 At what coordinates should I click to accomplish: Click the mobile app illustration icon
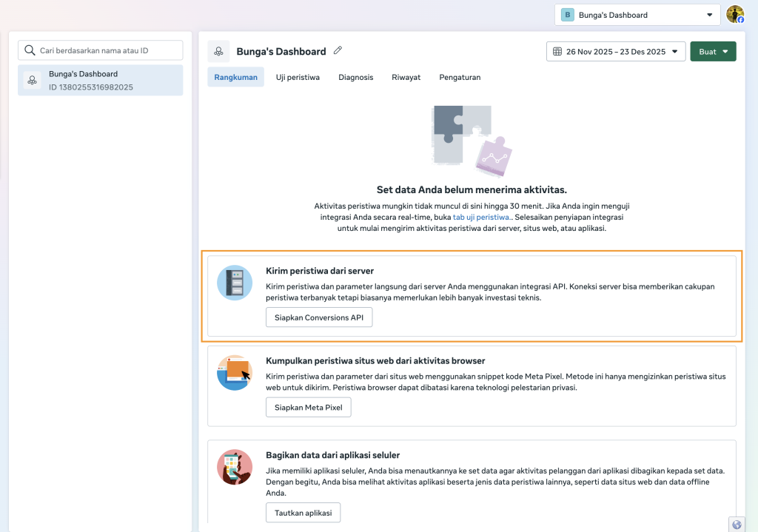(235, 467)
